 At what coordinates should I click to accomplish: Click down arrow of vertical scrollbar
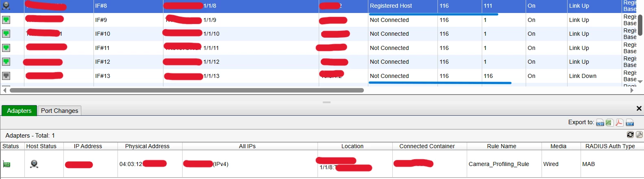tap(640, 82)
